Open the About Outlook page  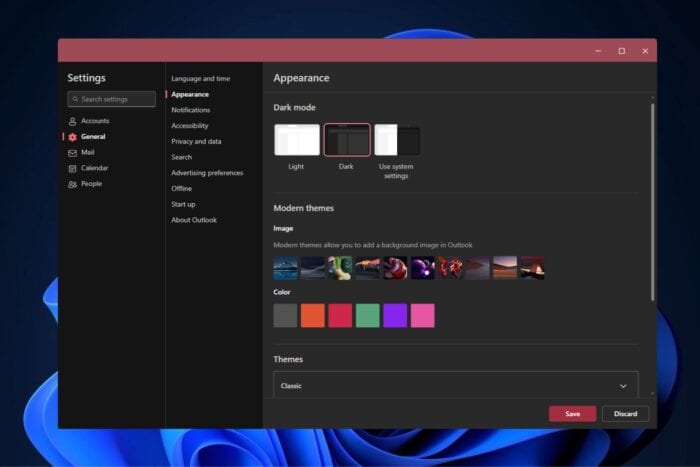pyautogui.click(x=194, y=220)
